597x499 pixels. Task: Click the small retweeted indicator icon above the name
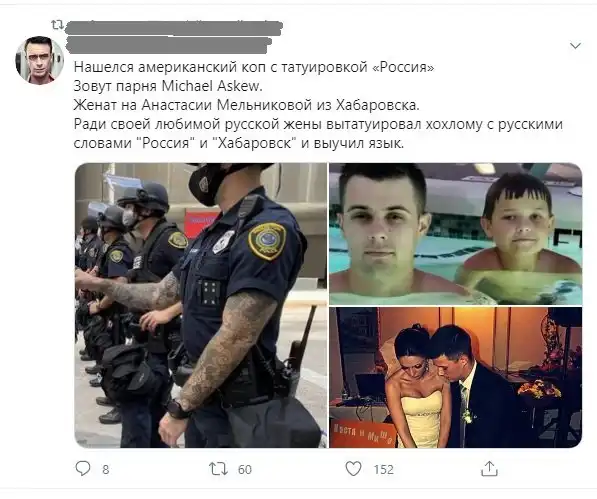coord(57,25)
